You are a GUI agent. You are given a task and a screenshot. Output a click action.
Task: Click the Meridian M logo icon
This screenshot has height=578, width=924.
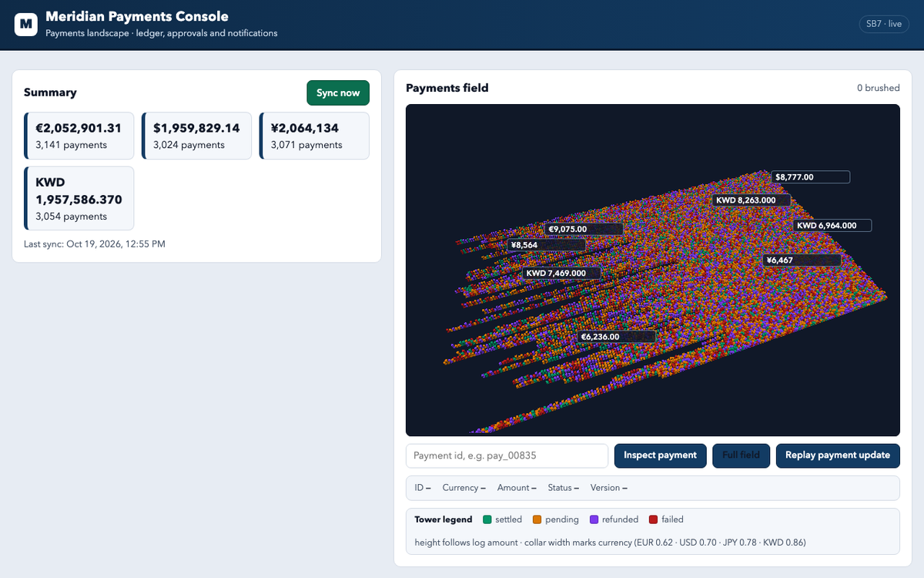tap(26, 25)
